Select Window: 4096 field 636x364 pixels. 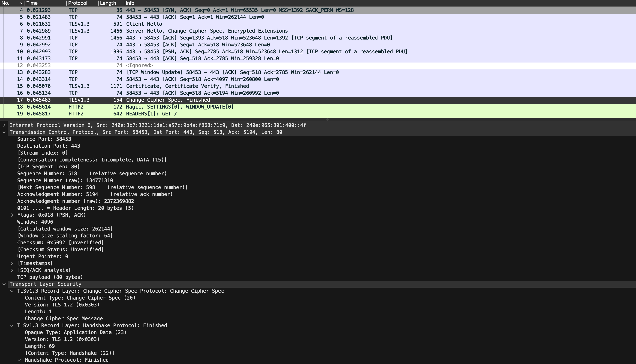tap(35, 222)
